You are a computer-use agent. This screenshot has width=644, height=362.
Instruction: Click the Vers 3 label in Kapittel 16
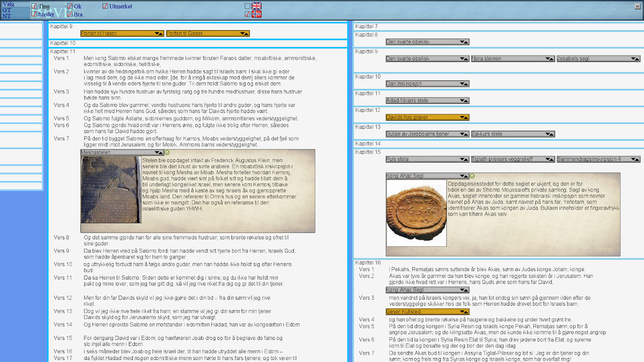pyautogui.click(x=367, y=298)
